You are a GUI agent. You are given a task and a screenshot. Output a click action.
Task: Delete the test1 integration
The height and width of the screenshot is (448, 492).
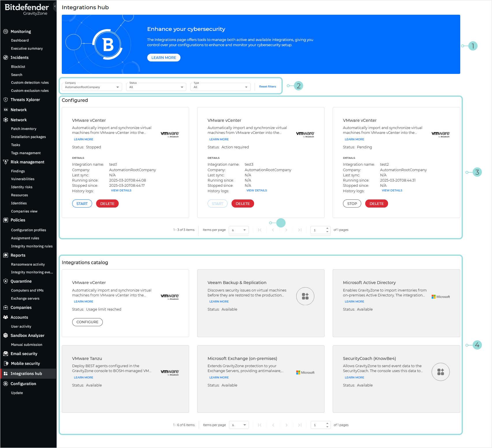[107, 204]
